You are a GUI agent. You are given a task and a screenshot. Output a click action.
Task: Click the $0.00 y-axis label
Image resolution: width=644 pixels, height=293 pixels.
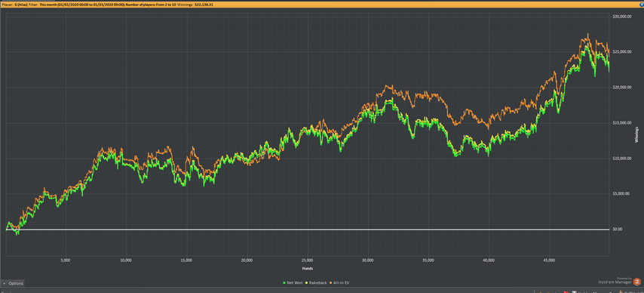pyautogui.click(x=618, y=230)
